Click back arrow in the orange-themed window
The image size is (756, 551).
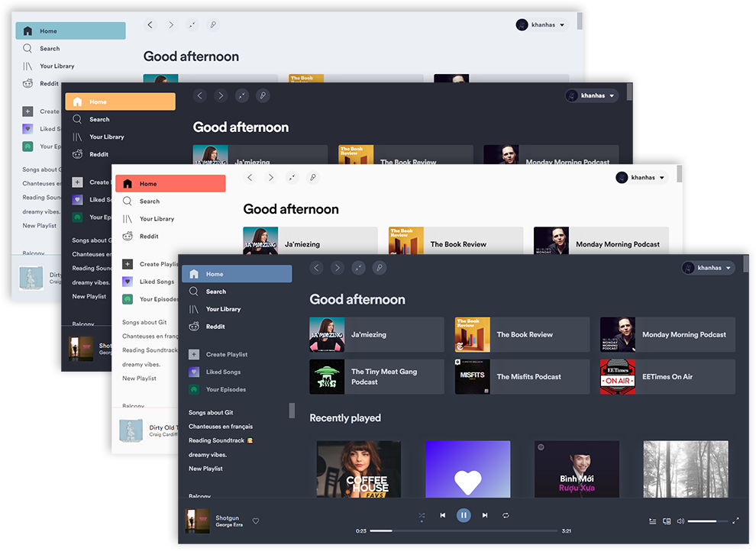(x=200, y=96)
